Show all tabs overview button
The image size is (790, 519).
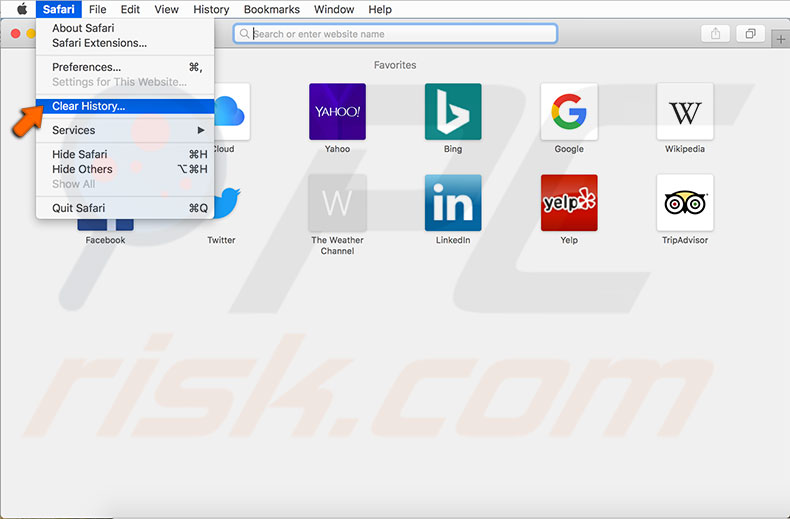pos(750,34)
